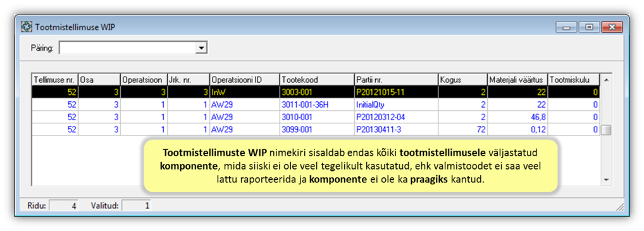Screen dimensions: 644x231
Task: Sort by Tellimuse nr. column header
Action: 55,80
